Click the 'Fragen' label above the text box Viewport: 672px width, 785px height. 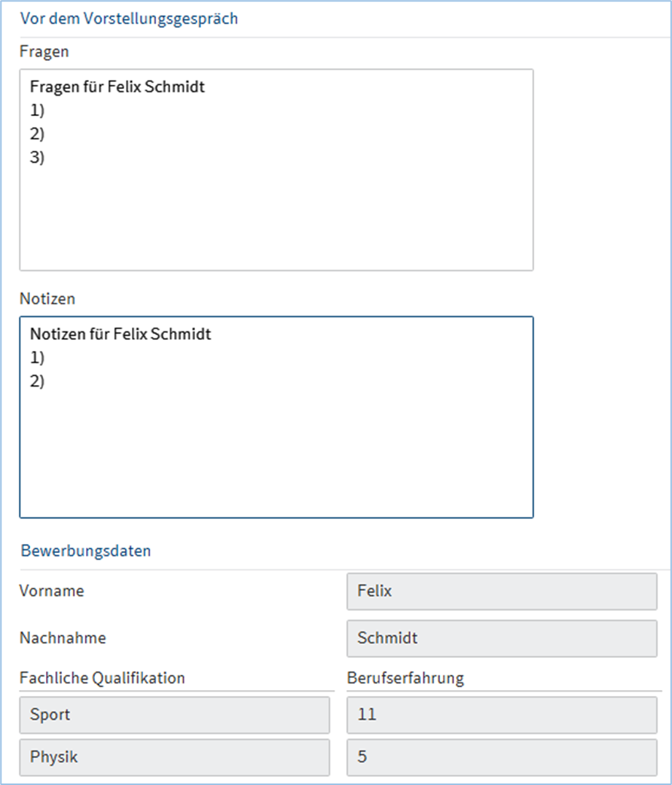click(44, 52)
